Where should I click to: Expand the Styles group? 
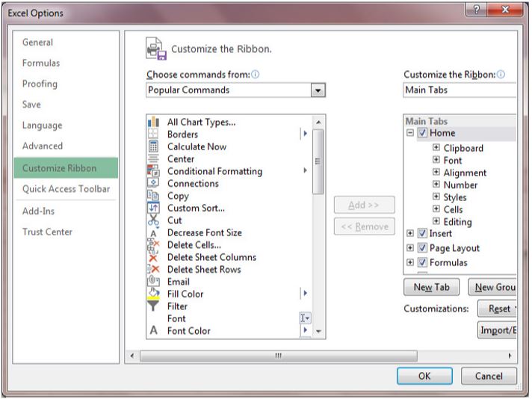[x=436, y=197]
